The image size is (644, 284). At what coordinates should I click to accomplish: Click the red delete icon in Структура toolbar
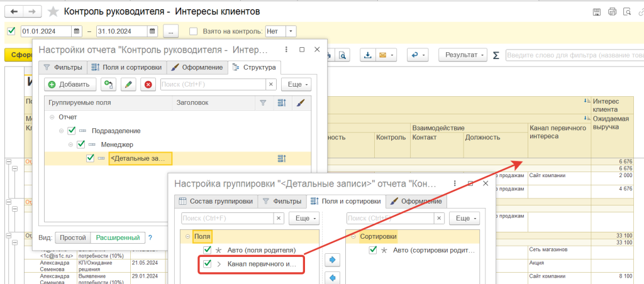pos(148,84)
